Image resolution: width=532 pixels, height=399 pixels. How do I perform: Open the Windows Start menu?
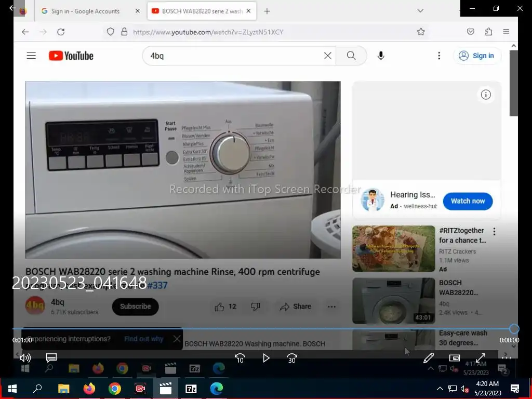click(12, 388)
